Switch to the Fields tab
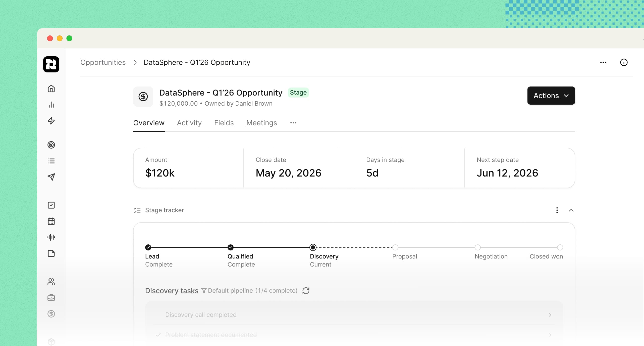The width and height of the screenshot is (644, 346). point(224,123)
